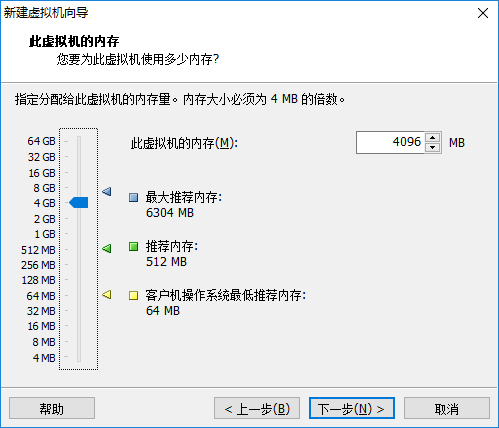
Task: Click the 64 MB slider scale label
Action: click(x=41, y=296)
